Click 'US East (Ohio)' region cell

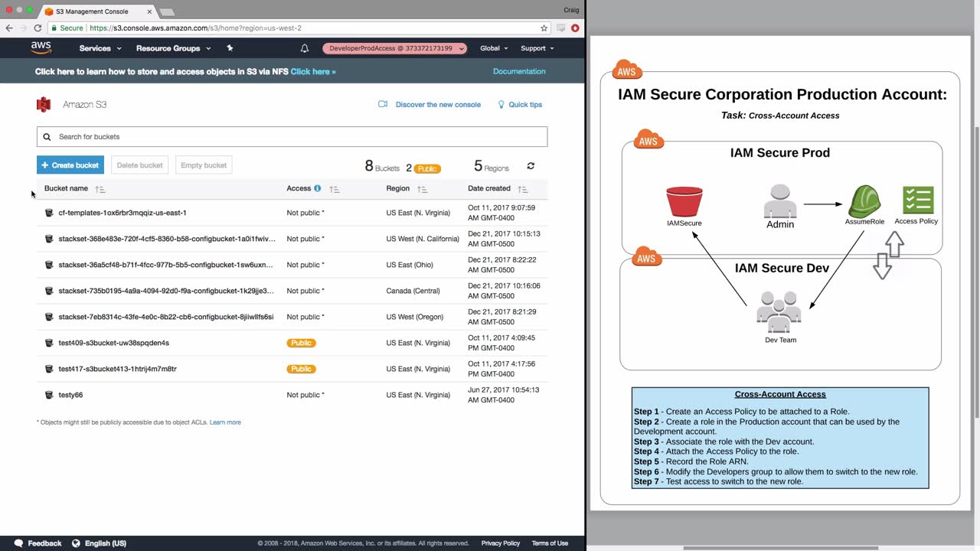pyautogui.click(x=410, y=265)
